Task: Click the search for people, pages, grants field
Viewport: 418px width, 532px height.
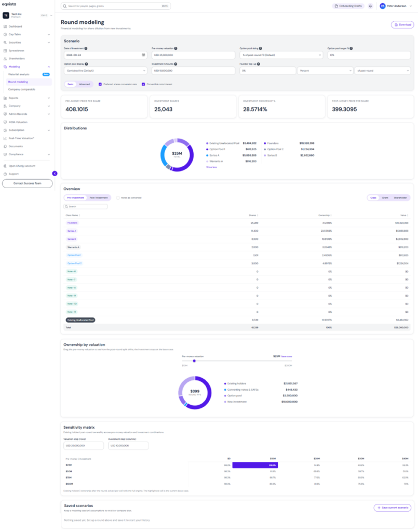Action: (116, 6)
